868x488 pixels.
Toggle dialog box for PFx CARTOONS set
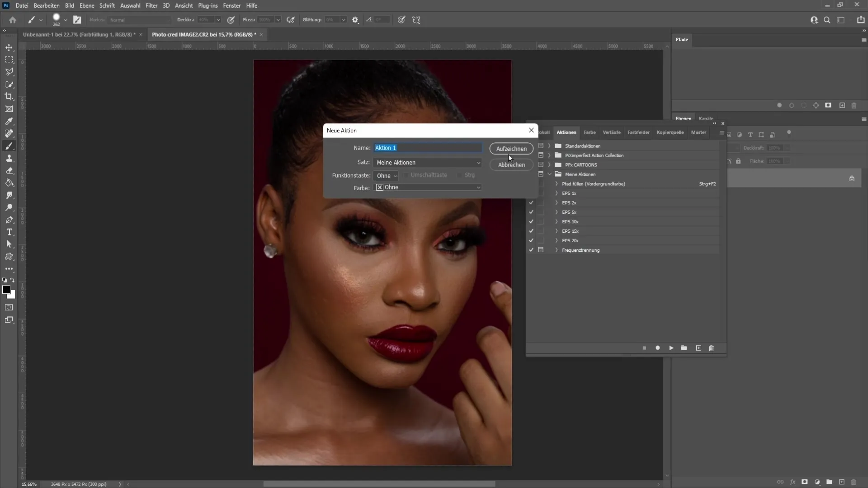point(541,165)
